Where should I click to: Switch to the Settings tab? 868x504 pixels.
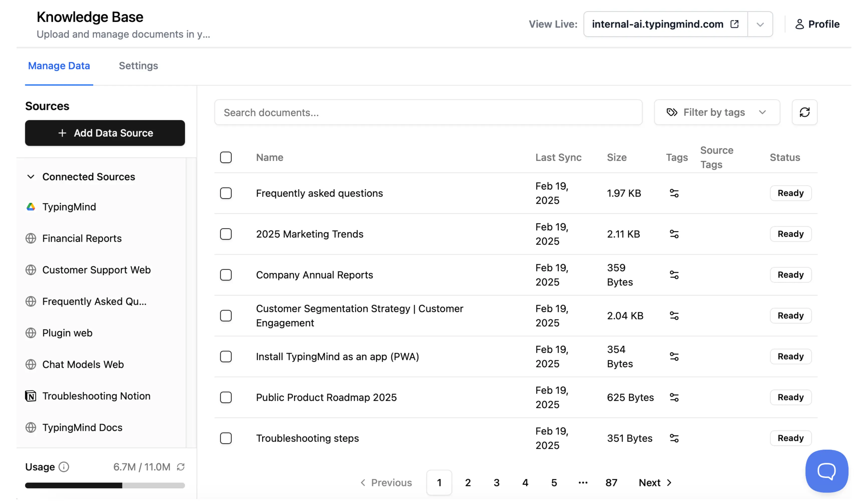[x=139, y=66]
